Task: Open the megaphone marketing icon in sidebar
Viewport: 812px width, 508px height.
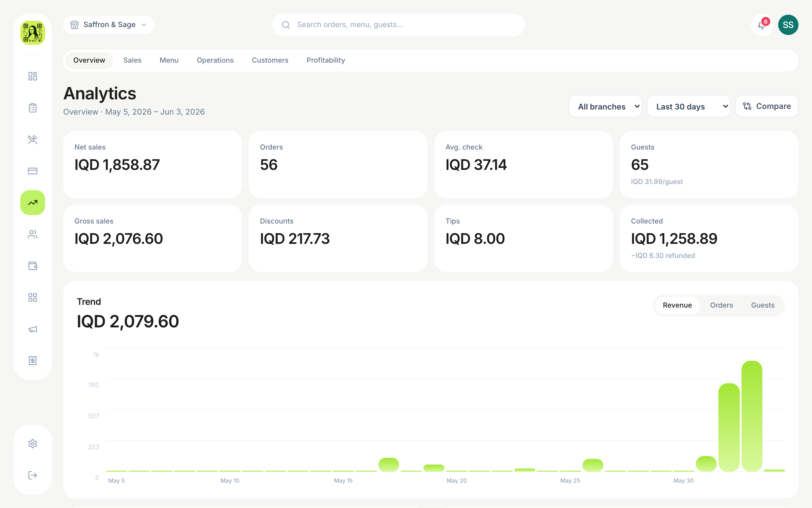Action: click(x=32, y=329)
